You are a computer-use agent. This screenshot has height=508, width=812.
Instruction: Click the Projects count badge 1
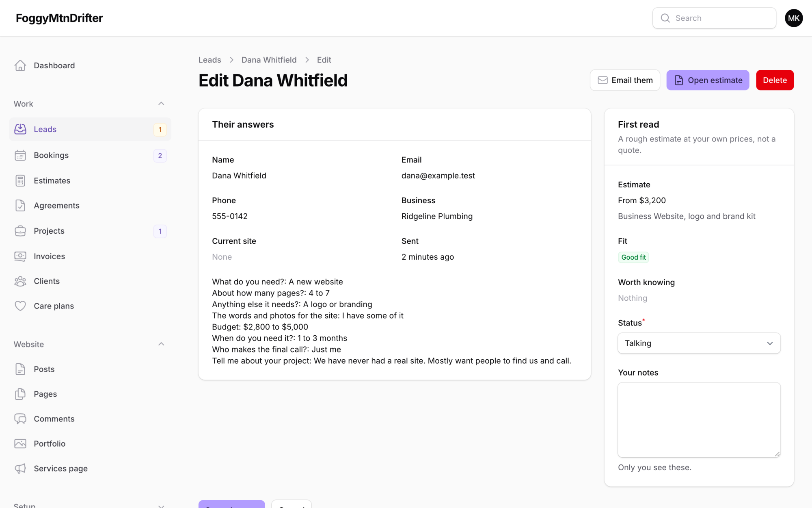click(x=160, y=231)
